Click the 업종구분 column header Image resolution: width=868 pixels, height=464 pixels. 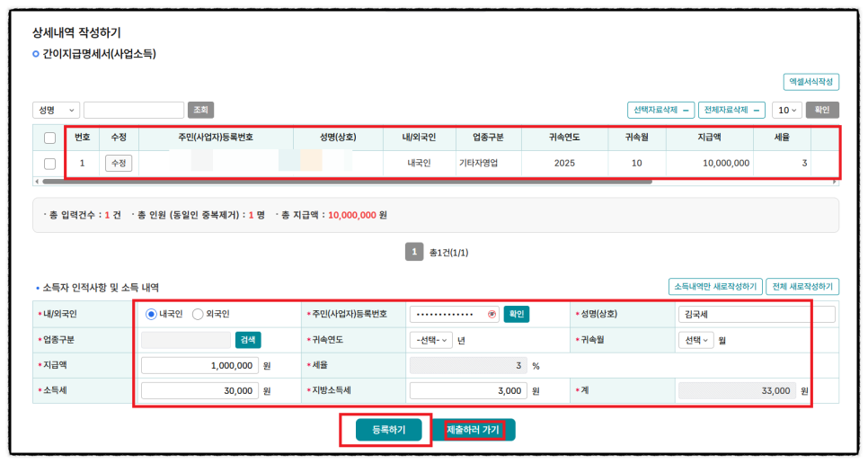[488, 138]
